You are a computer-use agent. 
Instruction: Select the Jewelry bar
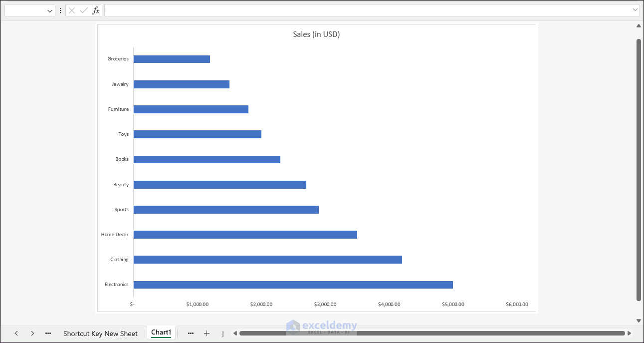[x=182, y=84]
